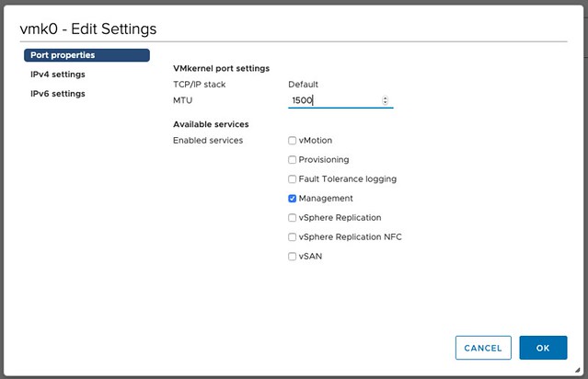Uncheck the Management service checkbox
The width and height of the screenshot is (588, 379).
[x=292, y=199]
